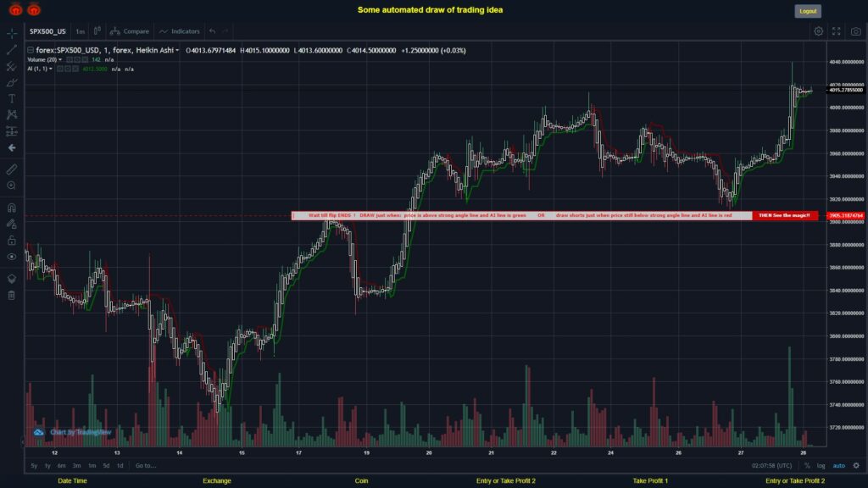Click the Take Profit 1 column header

click(650, 481)
